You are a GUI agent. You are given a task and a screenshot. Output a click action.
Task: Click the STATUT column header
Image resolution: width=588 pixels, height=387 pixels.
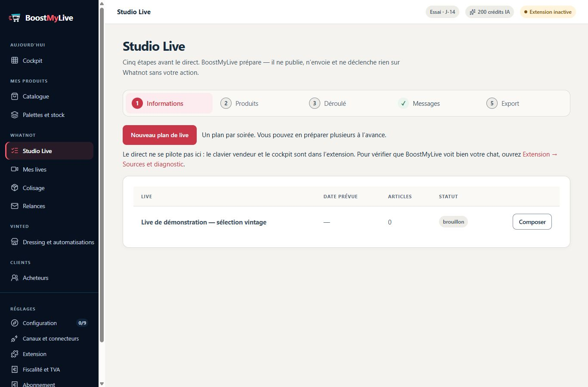(448, 197)
